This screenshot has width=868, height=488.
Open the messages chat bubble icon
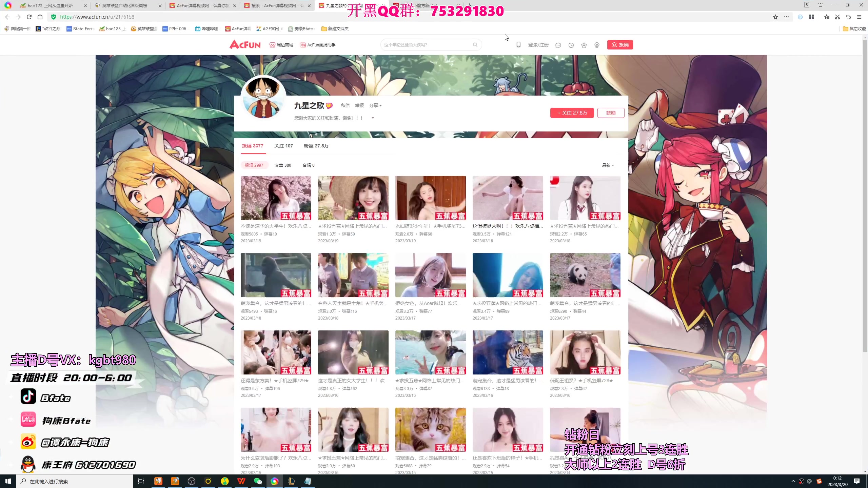pyautogui.click(x=558, y=45)
